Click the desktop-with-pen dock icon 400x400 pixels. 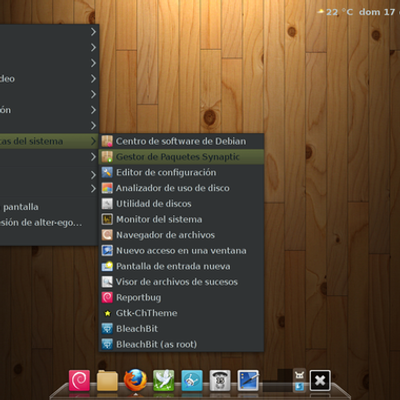pyautogui.click(x=248, y=380)
